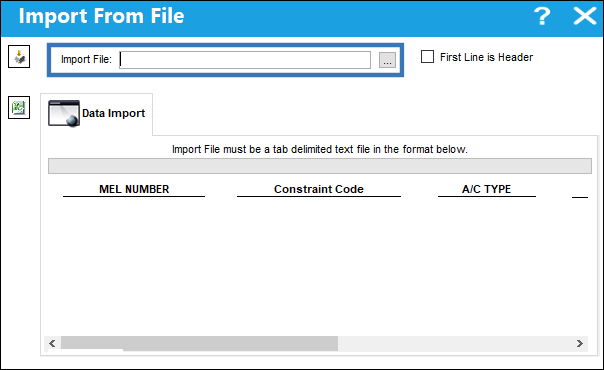Viewport: 604px width, 370px height.
Task: Click the window icon on Data Import tab
Action: (x=64, y=113)
